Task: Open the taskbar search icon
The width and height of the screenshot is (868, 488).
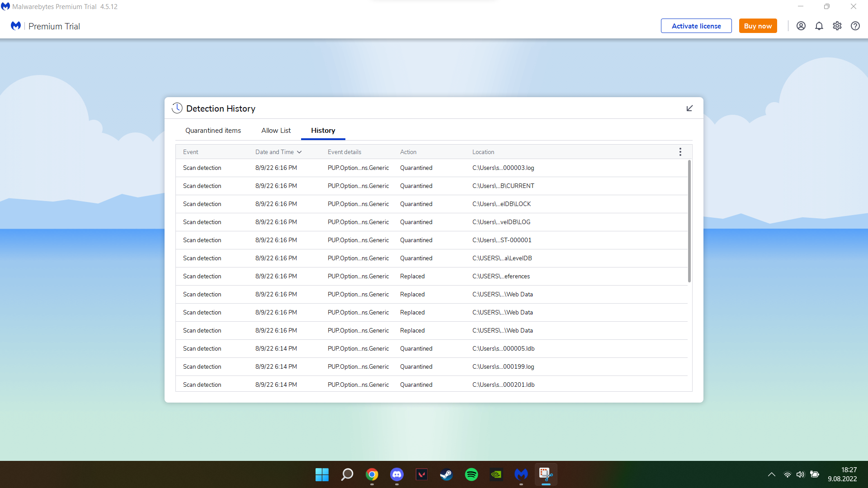Action: point(347,474)
